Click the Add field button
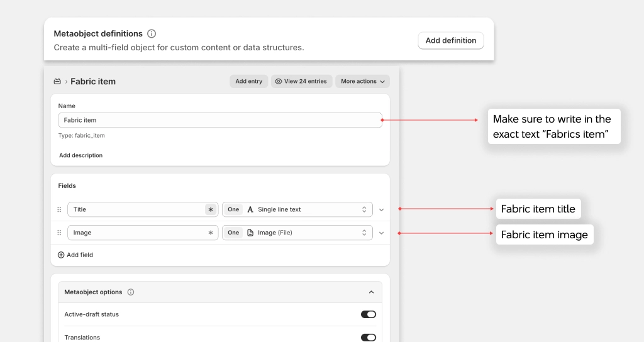644x342 pixels. pyautogui.click(x=75, y=255)
